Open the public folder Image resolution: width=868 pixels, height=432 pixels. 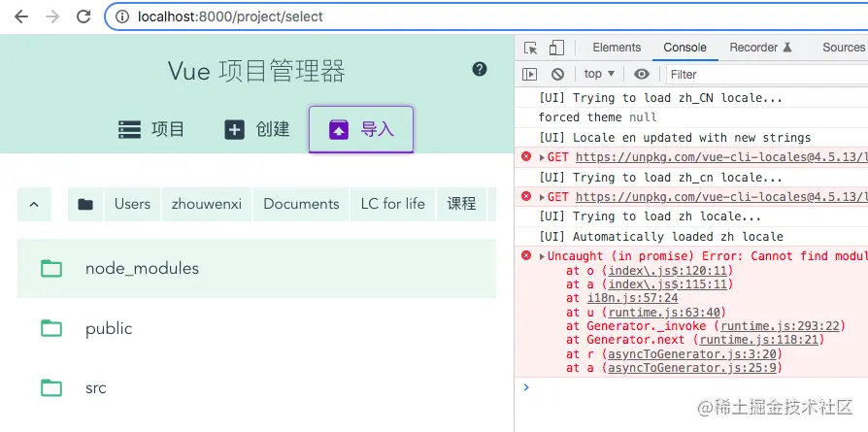pos(257,328)
